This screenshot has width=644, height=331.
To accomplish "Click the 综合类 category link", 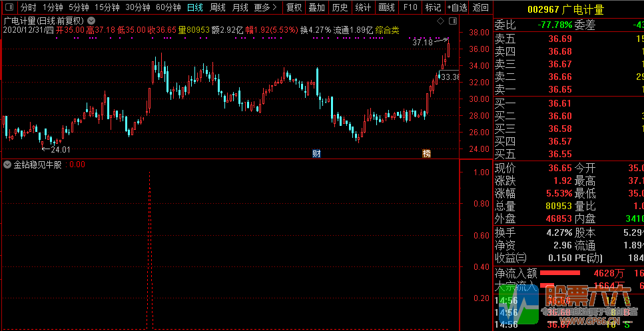I will (387, 30).
